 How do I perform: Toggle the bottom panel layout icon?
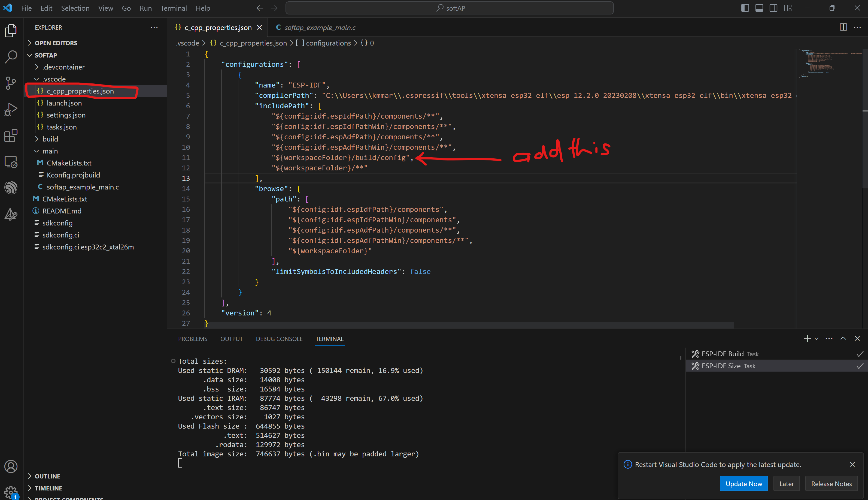759,8
